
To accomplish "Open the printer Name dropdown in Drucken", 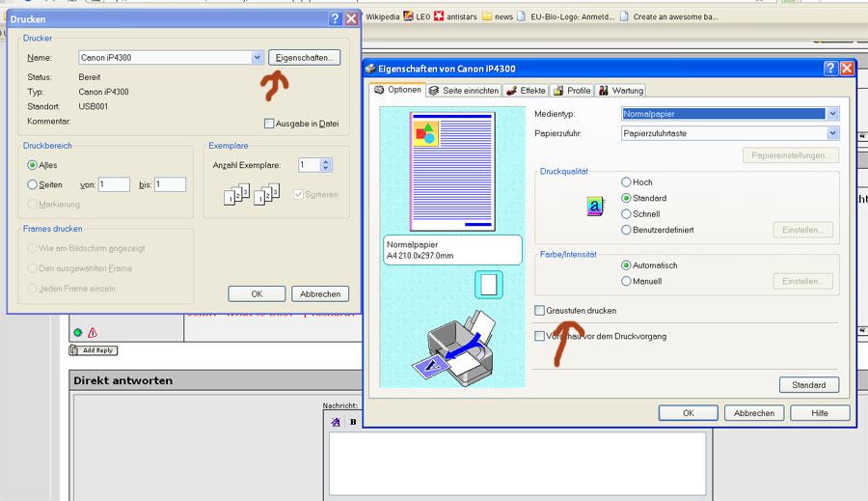I will coord(257,58).
